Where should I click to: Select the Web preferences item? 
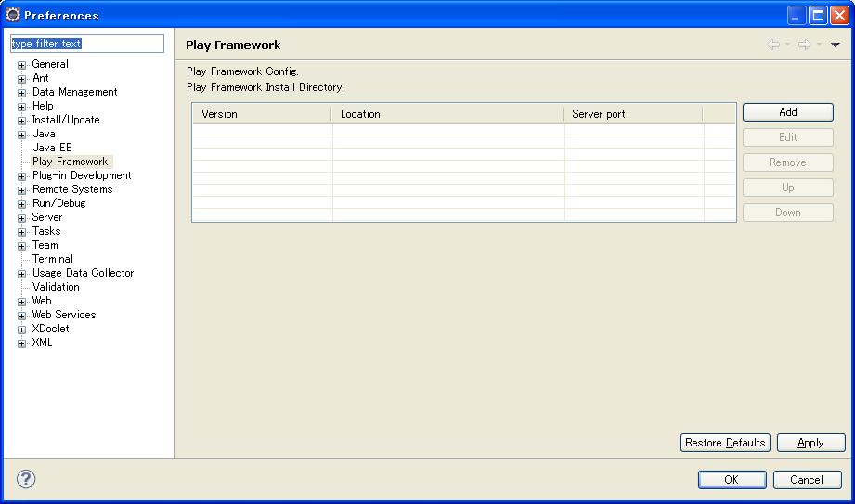click(42, 301)
